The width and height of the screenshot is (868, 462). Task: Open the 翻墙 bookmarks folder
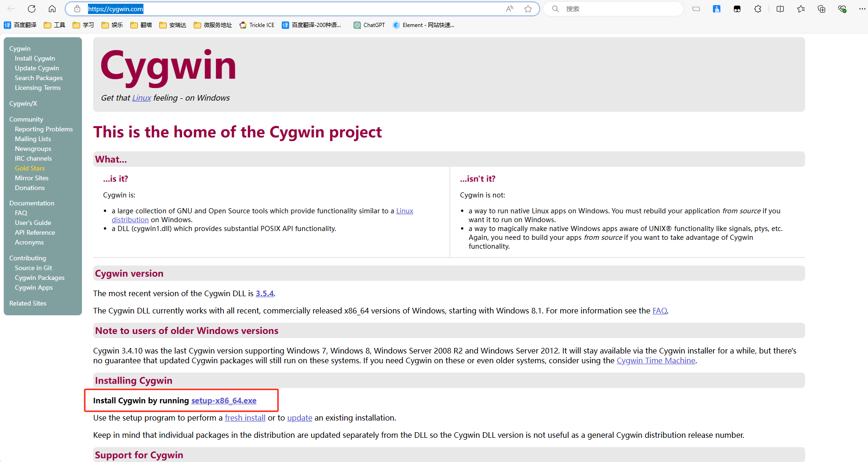141,25
